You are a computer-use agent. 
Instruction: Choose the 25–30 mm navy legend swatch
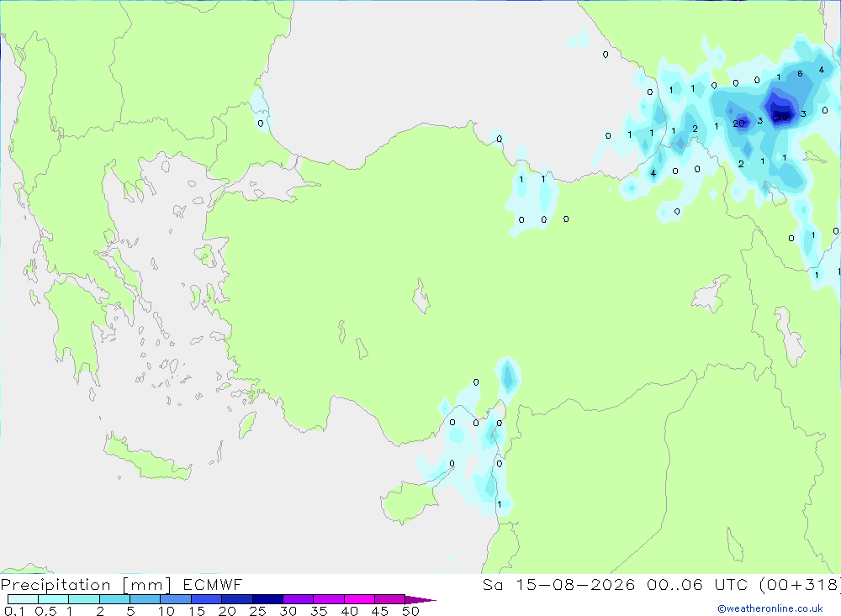267,599
